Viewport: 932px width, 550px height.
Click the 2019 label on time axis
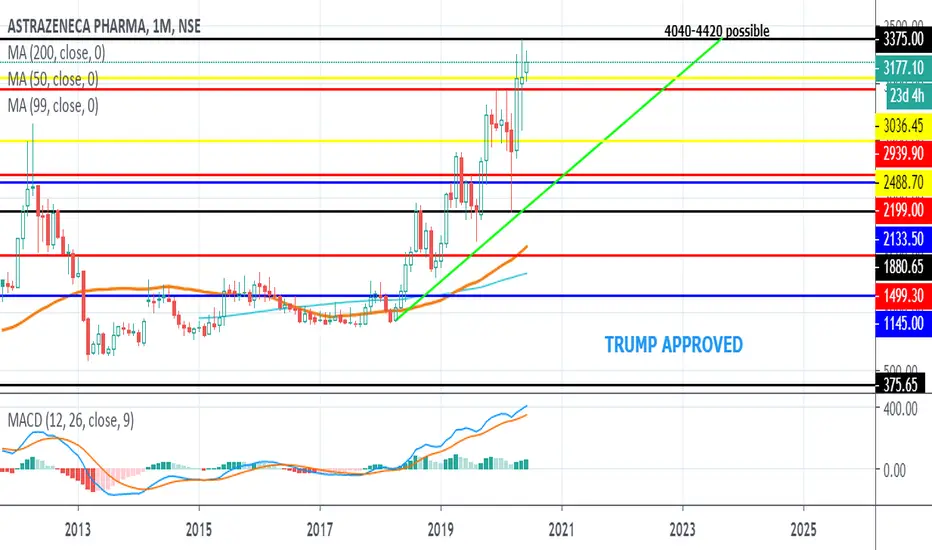pyautogui.click(x=441, y=529)
